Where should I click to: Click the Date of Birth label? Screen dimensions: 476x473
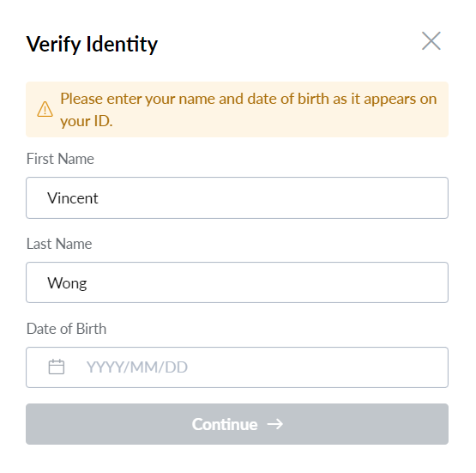(67, 329)
